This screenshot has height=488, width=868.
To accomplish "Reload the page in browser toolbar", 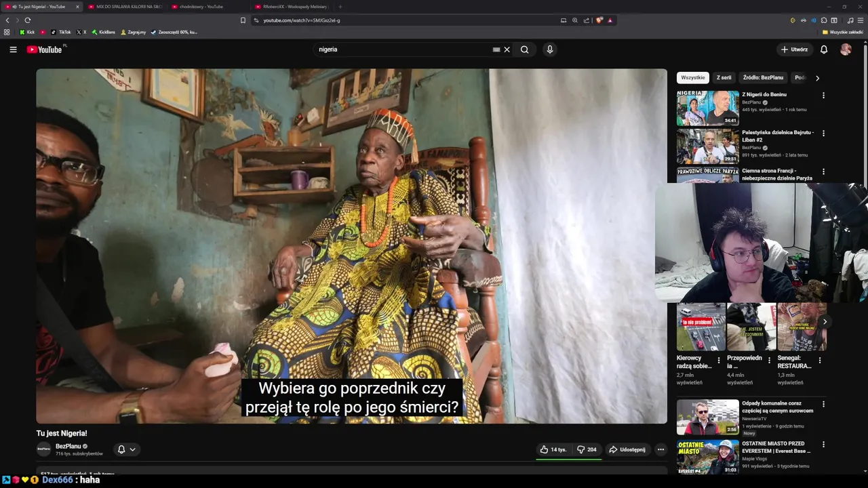I will click(x=27, y=20).
